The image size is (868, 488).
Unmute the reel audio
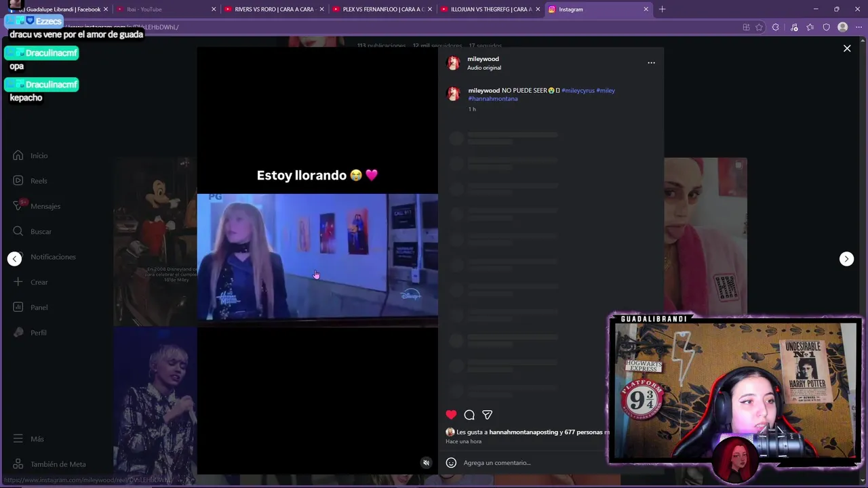426,463
